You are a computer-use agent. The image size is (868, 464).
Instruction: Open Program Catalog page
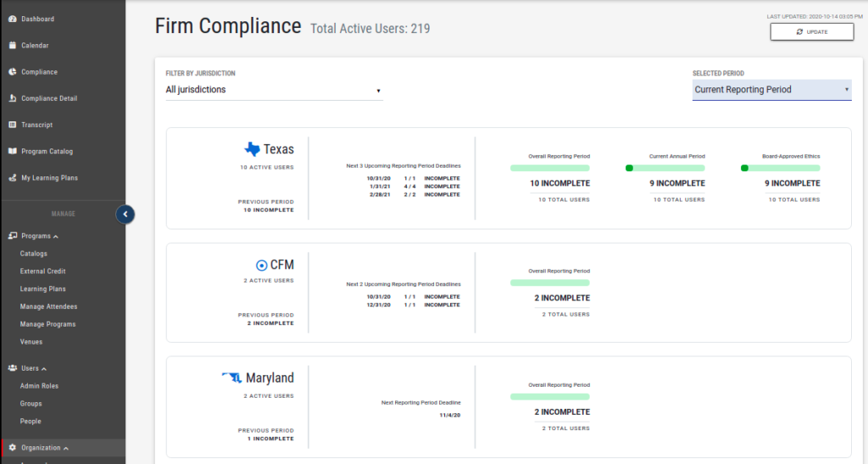tap(47, 151)
